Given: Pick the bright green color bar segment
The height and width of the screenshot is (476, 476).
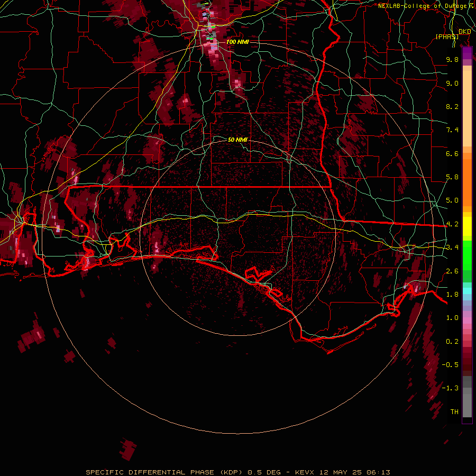Looking at the screenshot, I should click(x=467, y=255).
